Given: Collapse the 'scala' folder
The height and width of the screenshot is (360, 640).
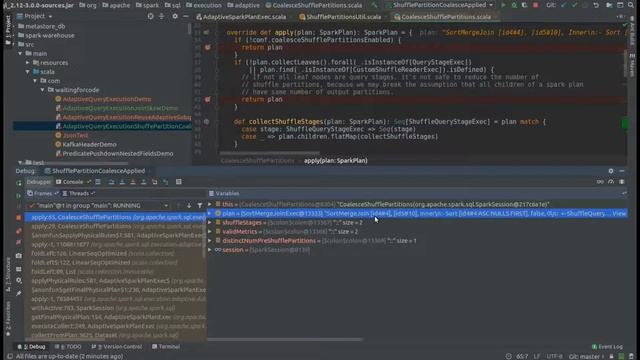Looking at the screenshot, I should pos(28,71).
